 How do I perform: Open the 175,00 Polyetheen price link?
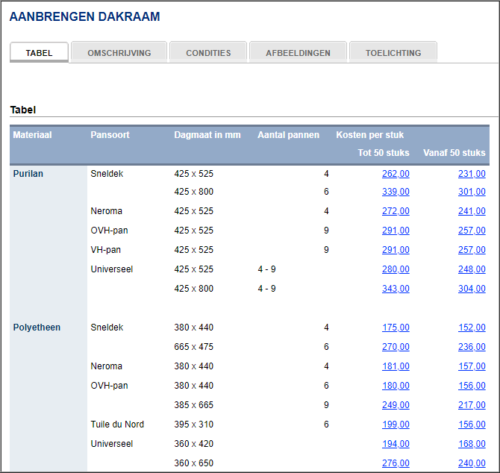click(x=396, y=328)
